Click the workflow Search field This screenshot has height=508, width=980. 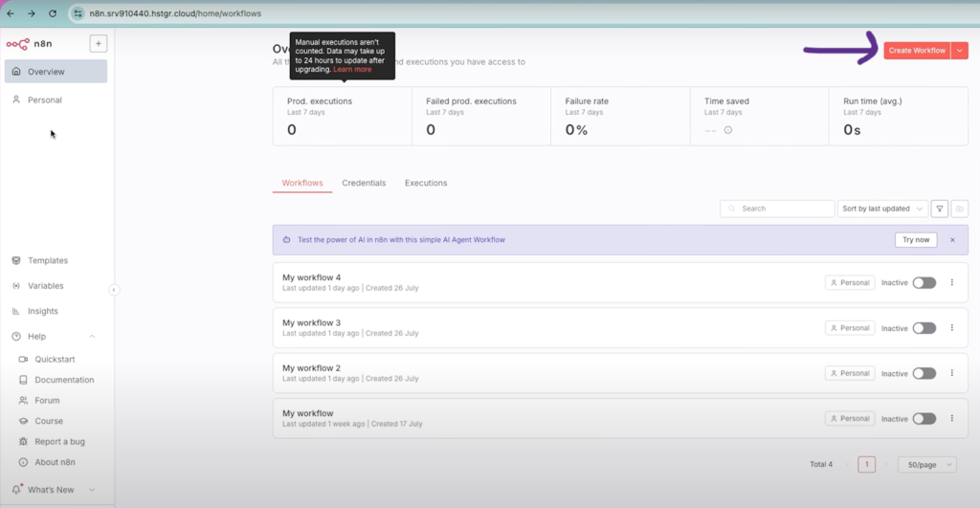coord(777,209)
